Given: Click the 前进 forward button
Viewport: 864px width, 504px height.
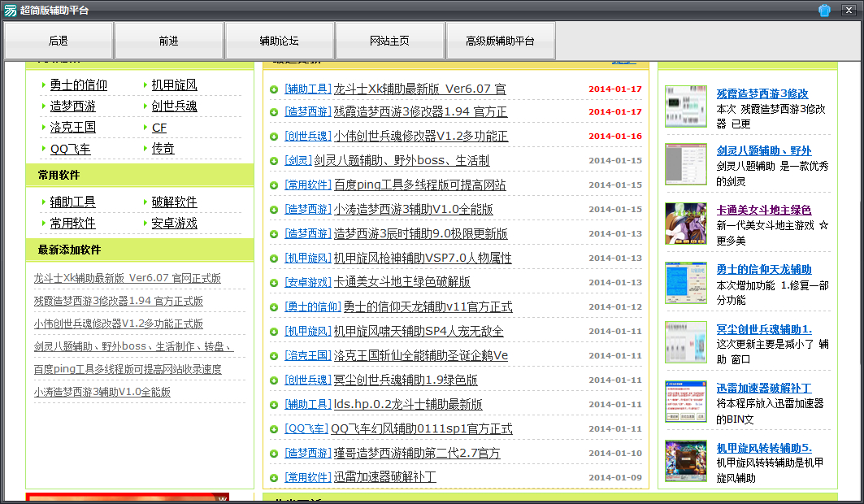Looking at the screenshot, I should [x=168, y=41].
